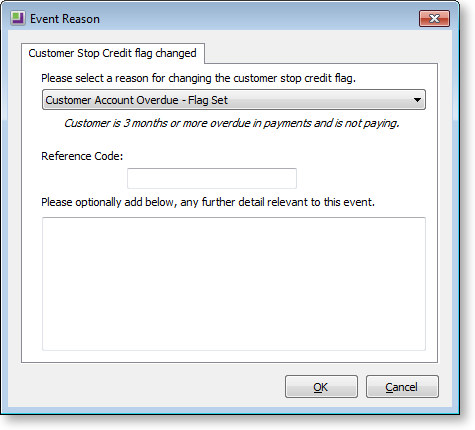Click the Event Reason window app icon

click(17, 19)
